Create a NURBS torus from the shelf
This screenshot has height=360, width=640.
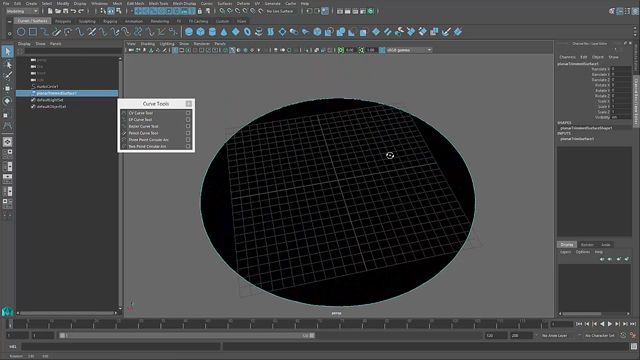pos(247,31)
